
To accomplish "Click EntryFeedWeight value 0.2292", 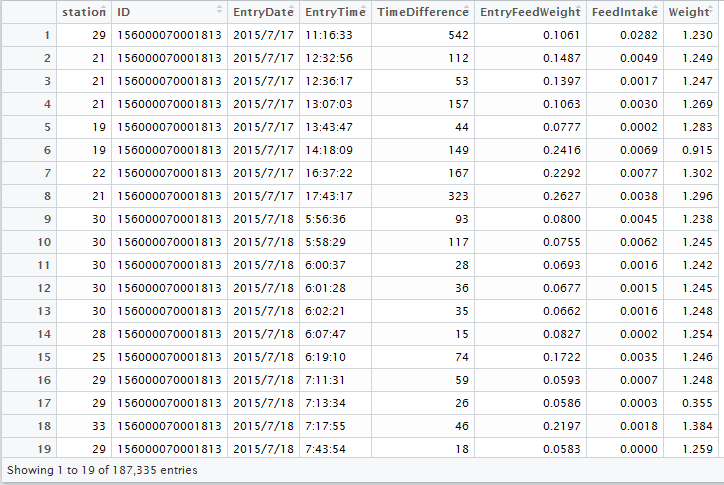I will pyautogui.click(x=561, y=173).
